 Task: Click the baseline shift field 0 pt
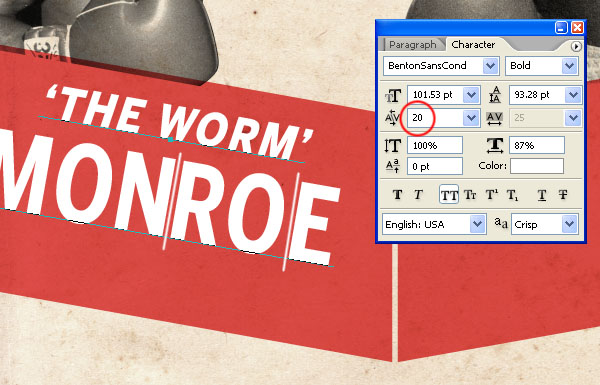click(435, 166)
